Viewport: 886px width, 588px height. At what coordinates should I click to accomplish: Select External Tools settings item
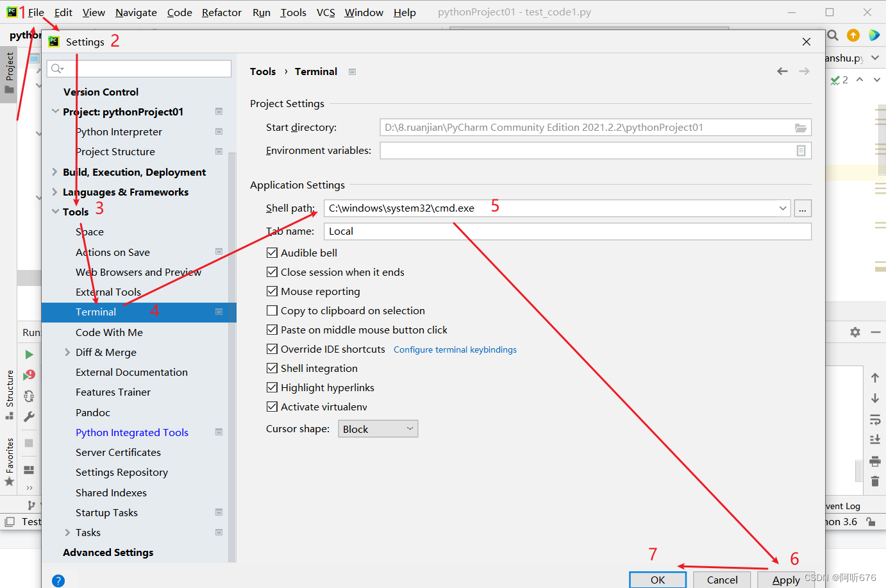(108, 292)
